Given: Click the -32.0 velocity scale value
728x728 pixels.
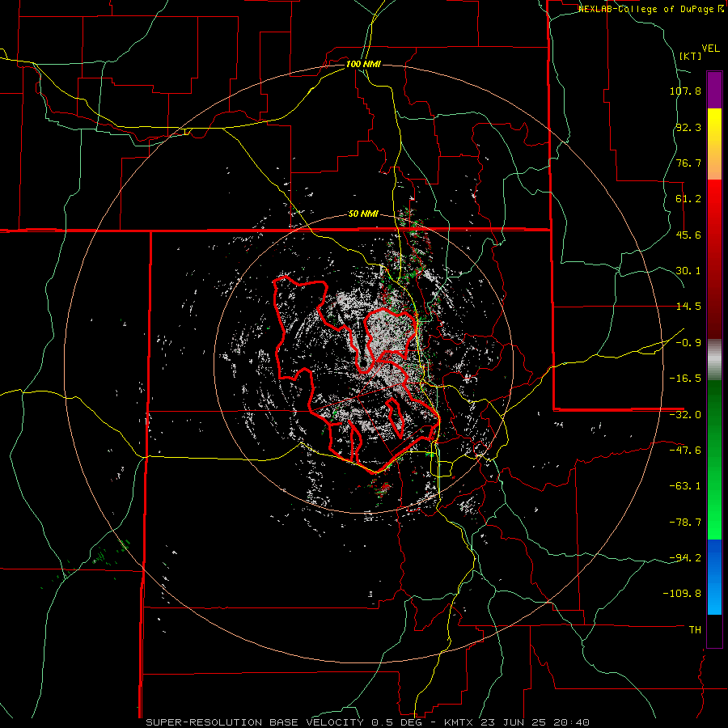Looking at the screenshot, I should click(x=685, y=415).
